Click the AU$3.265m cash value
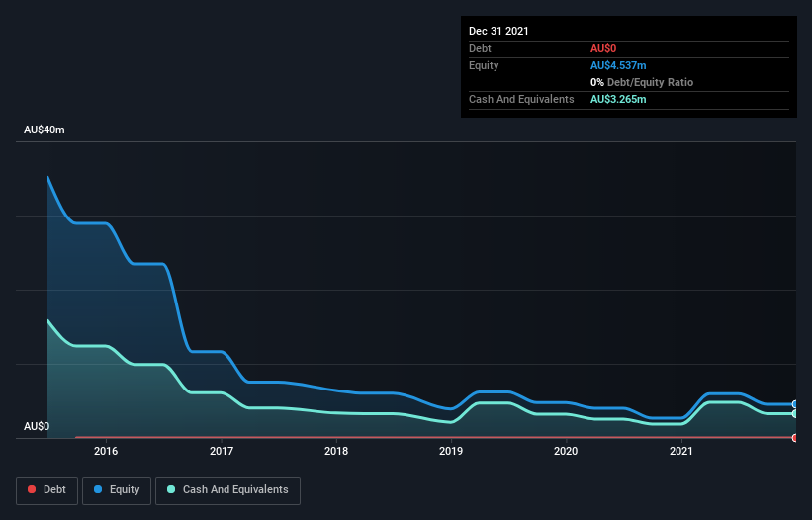812x520 pixels. 618,99
